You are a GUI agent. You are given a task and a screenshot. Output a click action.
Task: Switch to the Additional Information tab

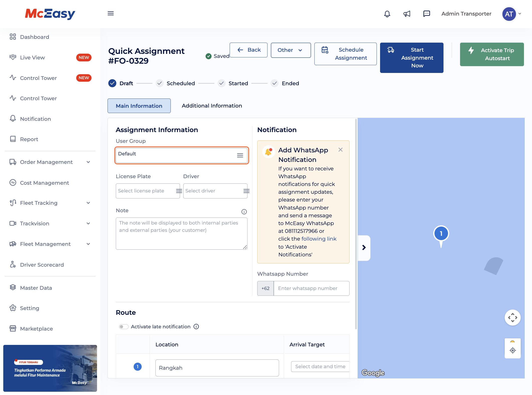click(212, 106)
